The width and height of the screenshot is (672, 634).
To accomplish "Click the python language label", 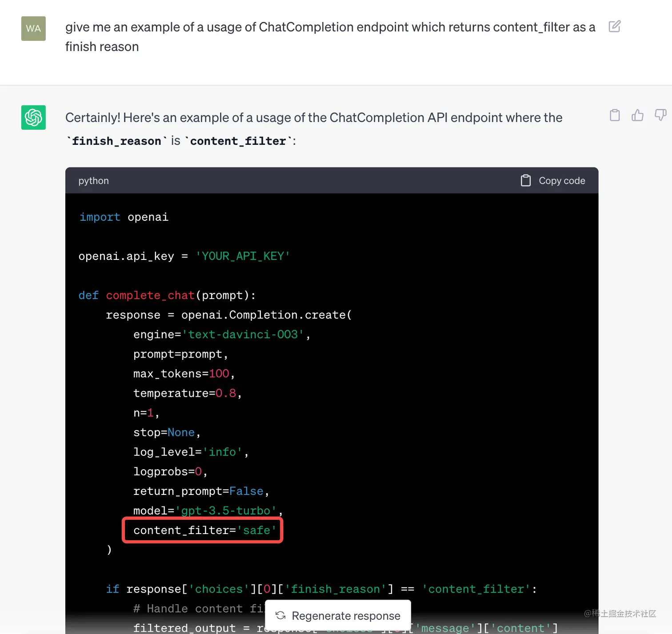I will click(93, 181).
